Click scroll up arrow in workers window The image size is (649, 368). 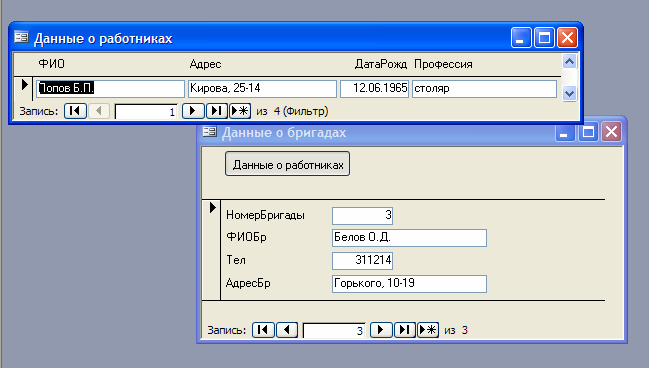[570, 62]
